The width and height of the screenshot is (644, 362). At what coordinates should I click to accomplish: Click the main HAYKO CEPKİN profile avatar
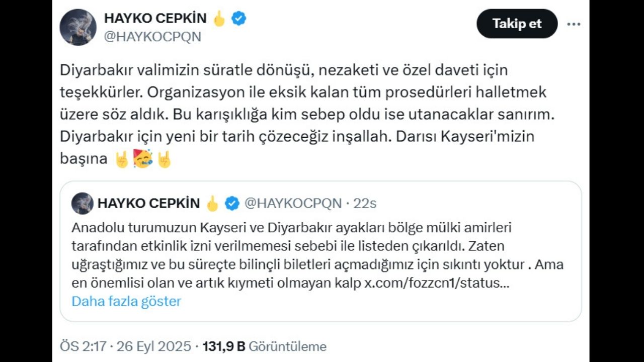click(78, 27)
